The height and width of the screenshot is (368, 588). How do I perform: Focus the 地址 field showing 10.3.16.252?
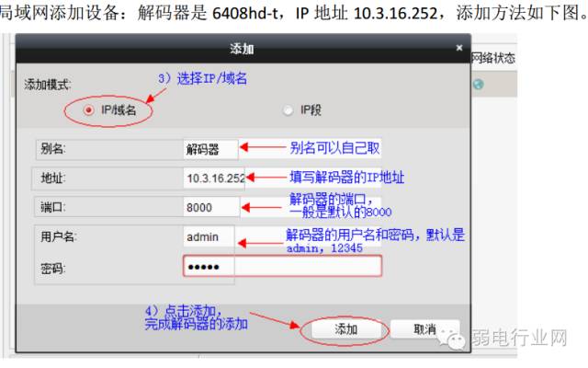[214, 178]
